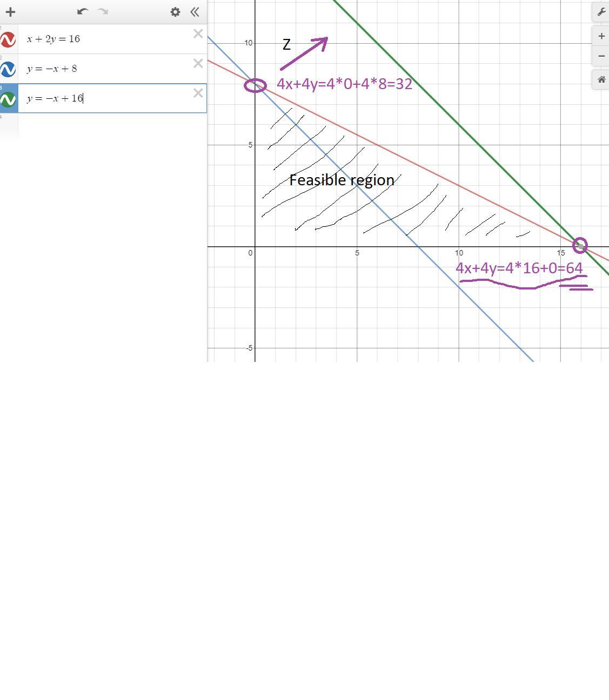
Task: Toggle visibility of y=-x+8 blue line
Action: [x=8, y=70]
